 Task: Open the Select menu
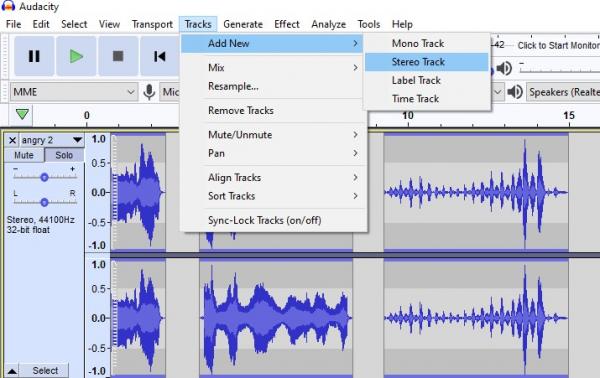[74, 24]
